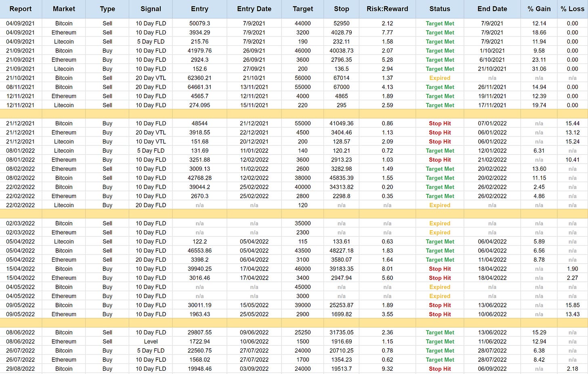Click entry value 62360.21
Screen dimensions: 588x374
(x=199, y=78)
